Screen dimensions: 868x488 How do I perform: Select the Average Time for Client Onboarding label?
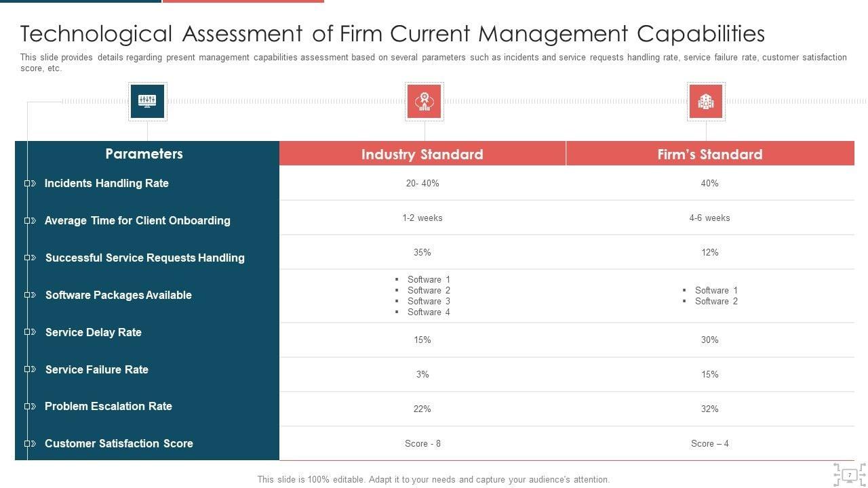(137, 220)
